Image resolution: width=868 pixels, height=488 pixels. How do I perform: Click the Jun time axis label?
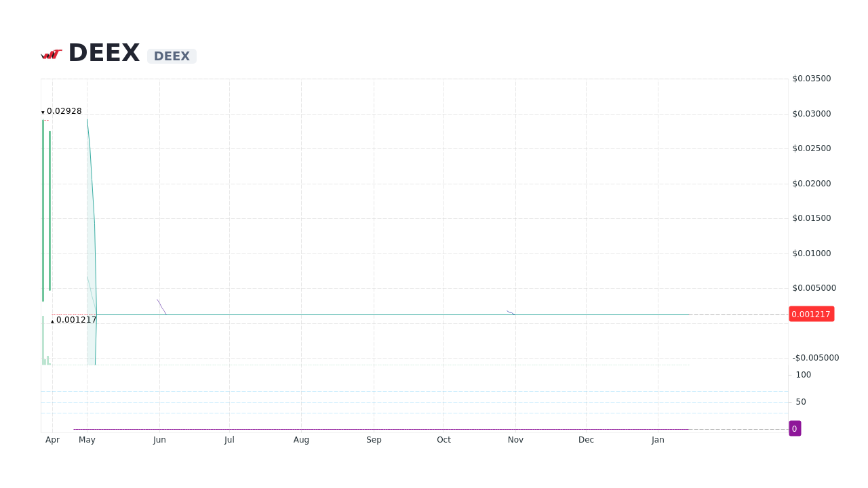click(x=159, y=440)
